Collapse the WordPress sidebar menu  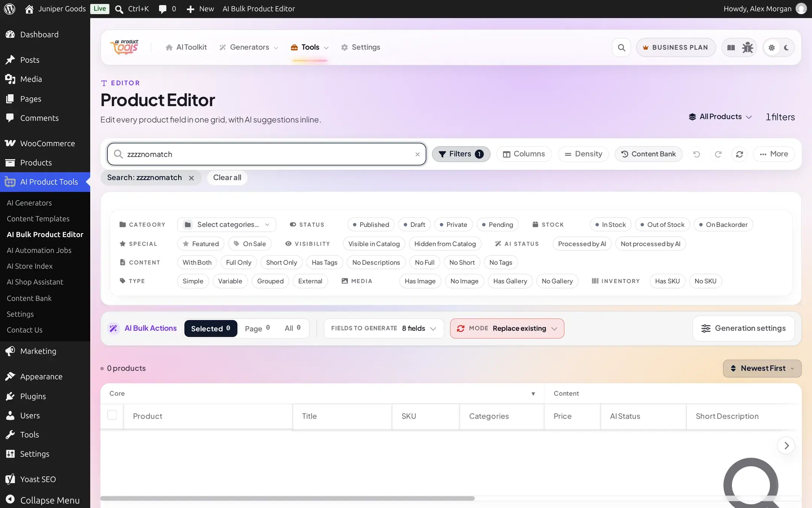pyautogui.click(x=45, y=500)
